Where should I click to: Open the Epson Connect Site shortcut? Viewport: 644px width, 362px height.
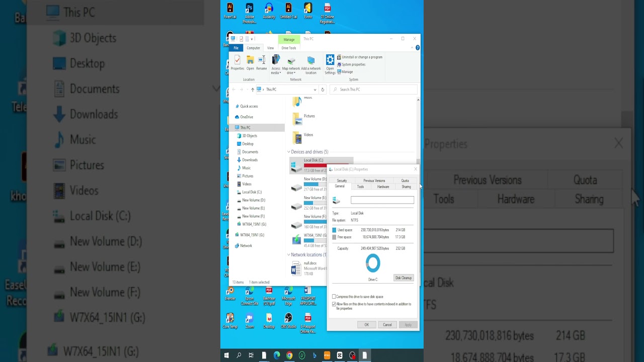[x=250, y=297]
